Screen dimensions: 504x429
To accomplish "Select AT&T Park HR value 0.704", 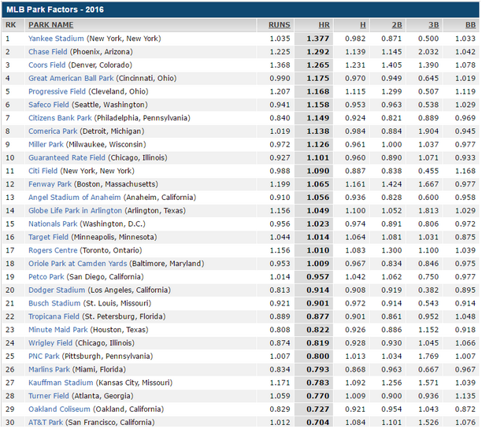I will (x=318, y=422).
